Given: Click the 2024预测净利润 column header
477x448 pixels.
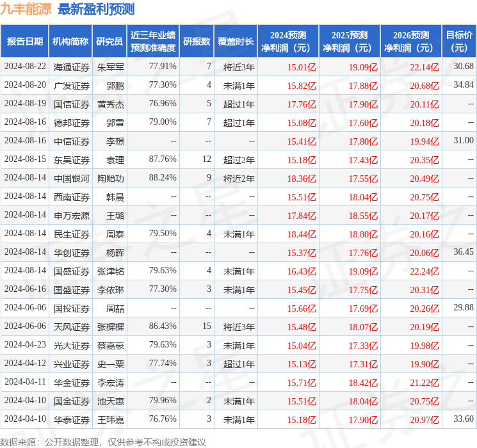Looking at the screenshot, I should 288,42.
